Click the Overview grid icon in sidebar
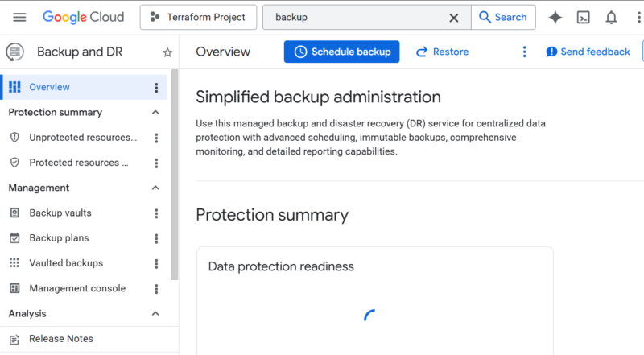 14,87
